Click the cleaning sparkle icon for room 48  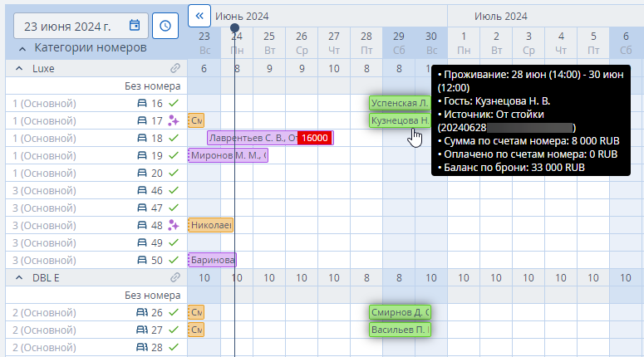pos(174,225)
